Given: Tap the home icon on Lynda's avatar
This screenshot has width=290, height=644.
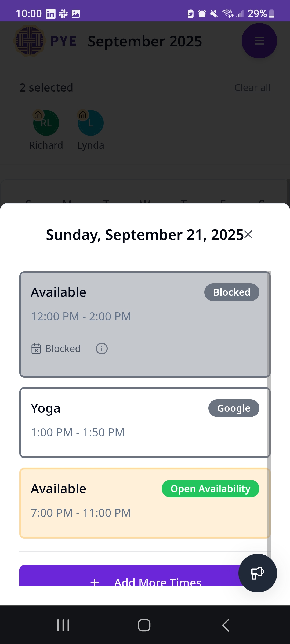Looking at the screenshot, I should coord(83,115).
